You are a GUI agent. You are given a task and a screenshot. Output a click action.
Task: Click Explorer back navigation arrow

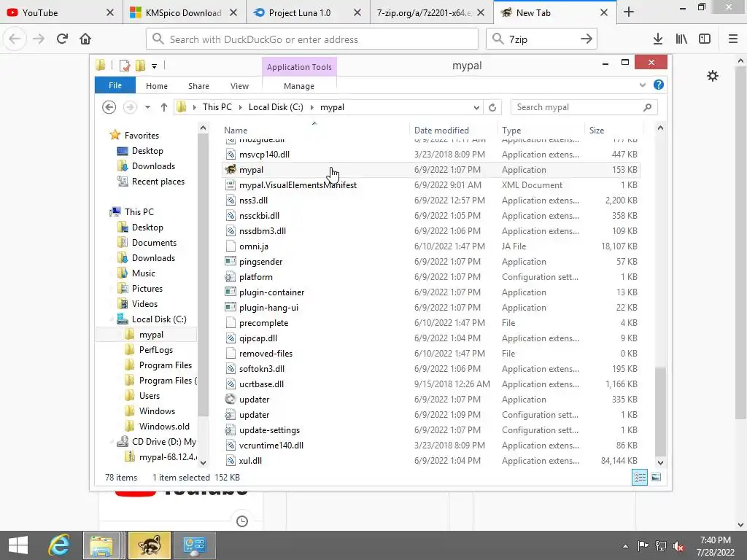[109, 107]
